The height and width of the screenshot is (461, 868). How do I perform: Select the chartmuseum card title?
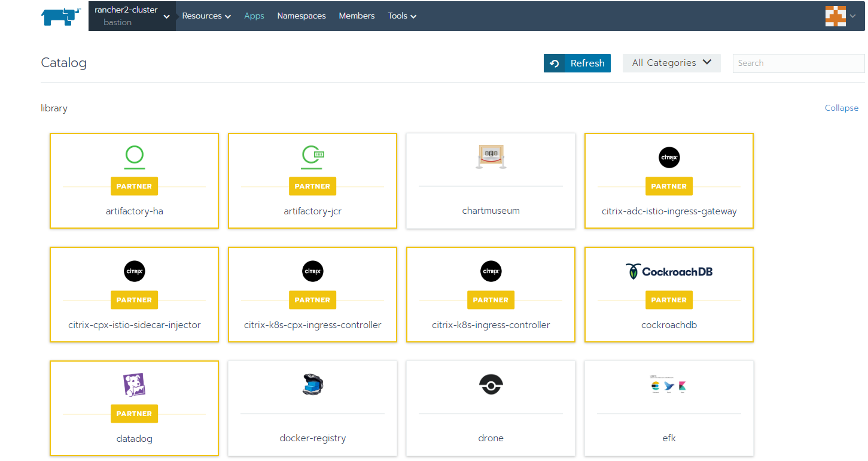click(491, 211)
